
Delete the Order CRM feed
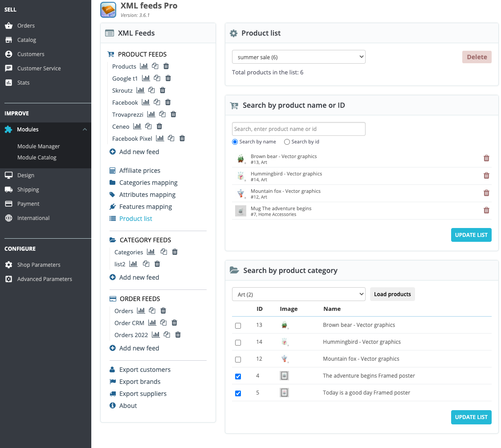175,323
